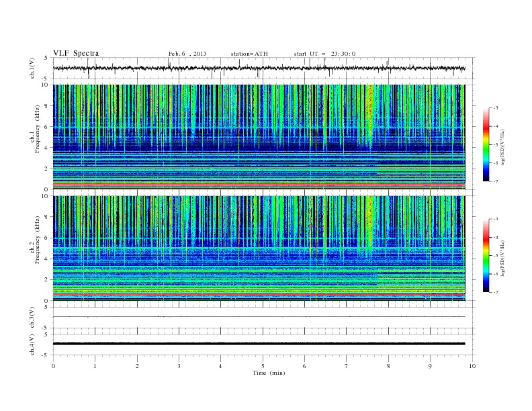Click the 'start UT = 23:30:0' text

point(324,54)
